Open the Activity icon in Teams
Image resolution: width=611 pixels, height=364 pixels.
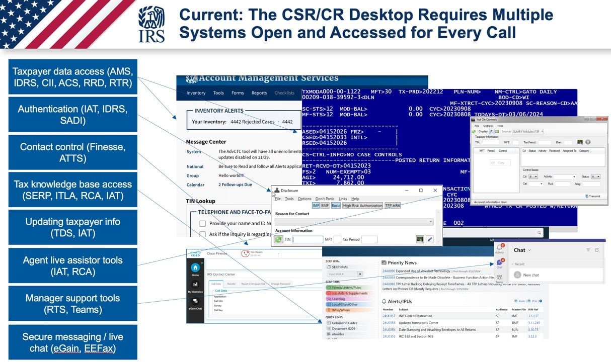click(x=499, y=248)
